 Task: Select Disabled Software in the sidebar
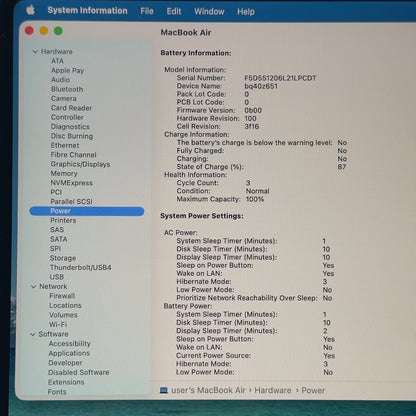pyautogui.click(x=79, y=372)
